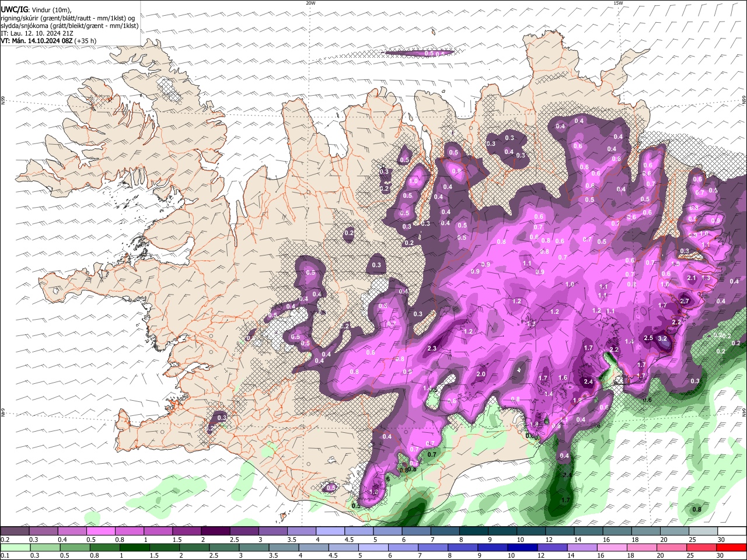The width and height of the screenshot is (747, 560).
Task: Click the 'Vindur (10m)' legend text
Action: click(x=51, y=10)
